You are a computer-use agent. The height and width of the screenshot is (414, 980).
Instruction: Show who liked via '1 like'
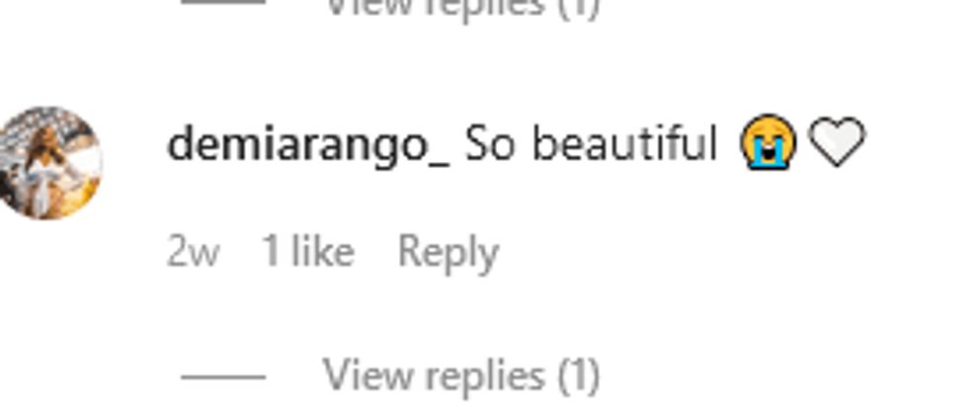click(x=308, y=251)
